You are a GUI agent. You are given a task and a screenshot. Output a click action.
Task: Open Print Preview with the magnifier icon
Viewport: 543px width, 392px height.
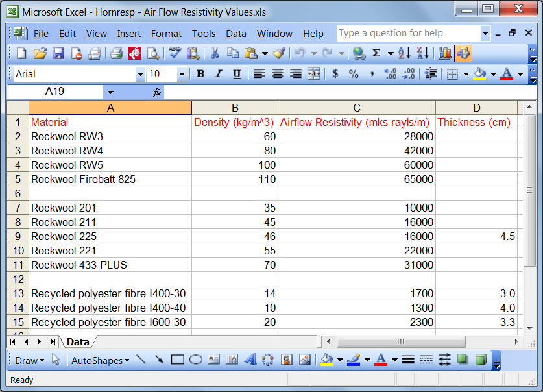point(153,53)
